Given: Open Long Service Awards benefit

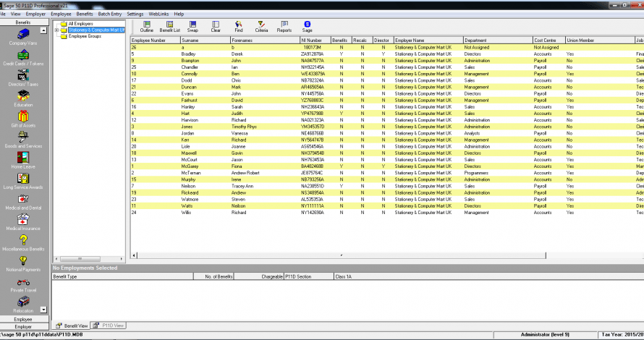Looking at the screenshot, I should tap(23, 181).
